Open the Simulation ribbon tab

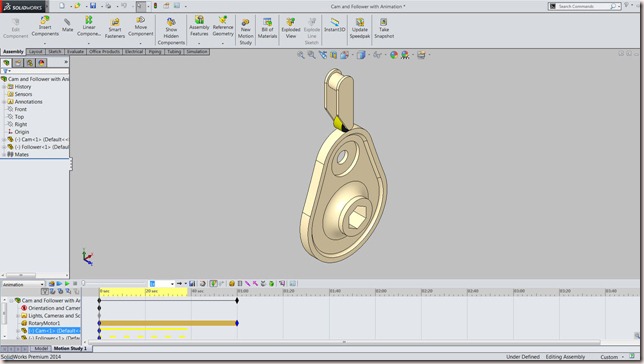click(197, 52)
